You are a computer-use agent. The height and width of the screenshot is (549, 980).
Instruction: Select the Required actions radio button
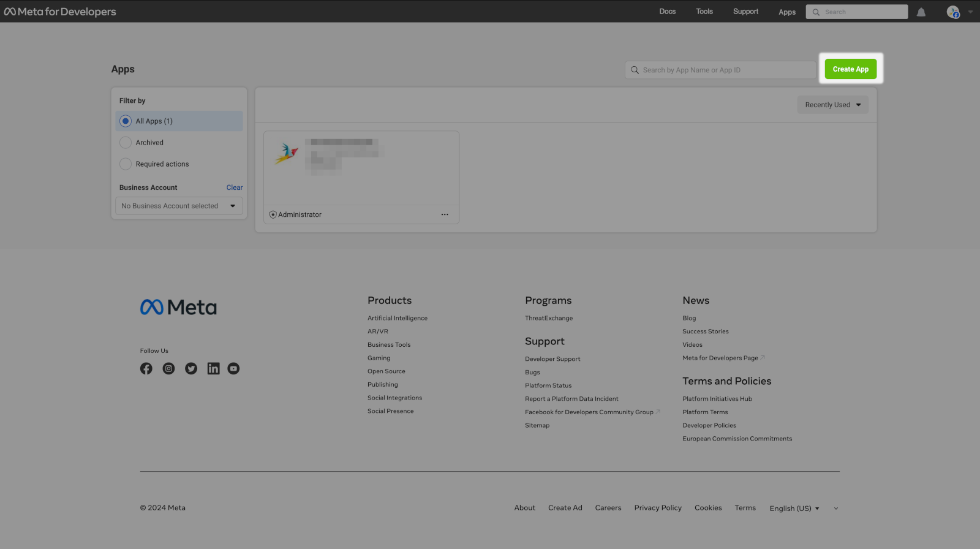point(126,164)
